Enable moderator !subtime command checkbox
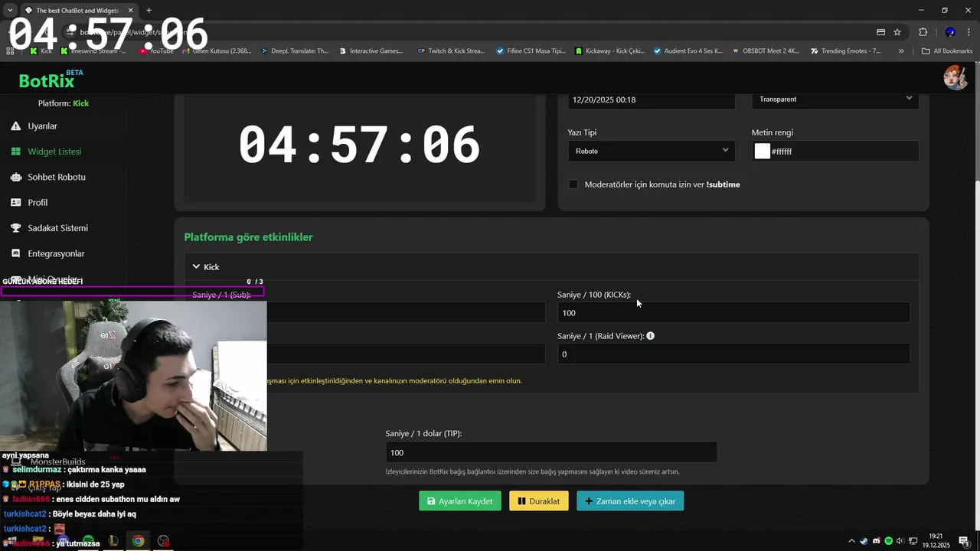Image resolution: width=980 pixels, height=551 pixels. click(573, 184)
